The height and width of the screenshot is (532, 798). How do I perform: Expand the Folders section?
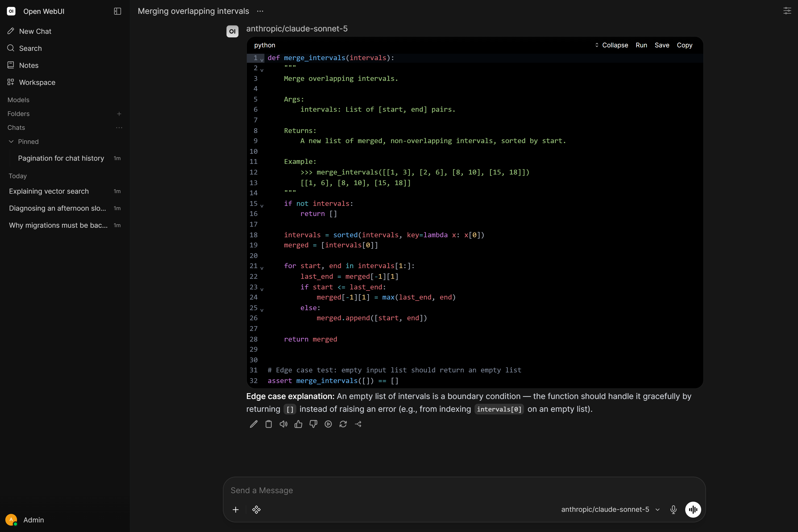coord(18,114)
